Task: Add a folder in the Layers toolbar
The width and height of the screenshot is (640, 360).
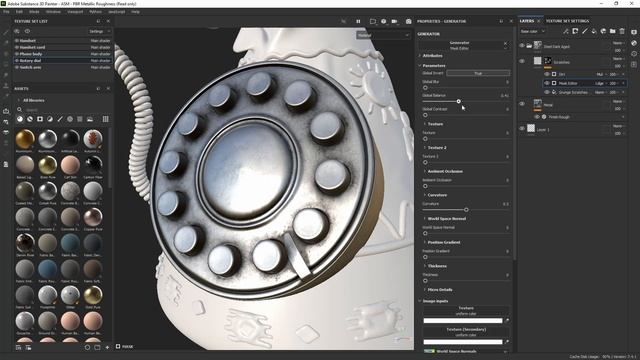Action: coord(613,31)
